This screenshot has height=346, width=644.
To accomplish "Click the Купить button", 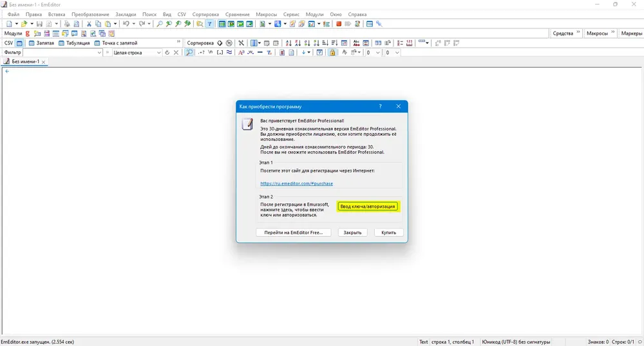I will (x=388, y=232).
